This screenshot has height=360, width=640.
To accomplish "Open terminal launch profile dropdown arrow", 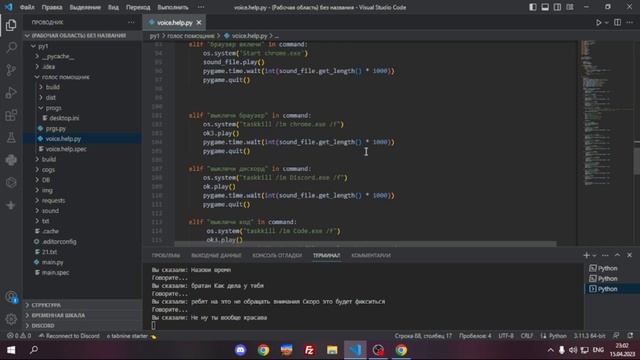I will (x=594, y=256).
